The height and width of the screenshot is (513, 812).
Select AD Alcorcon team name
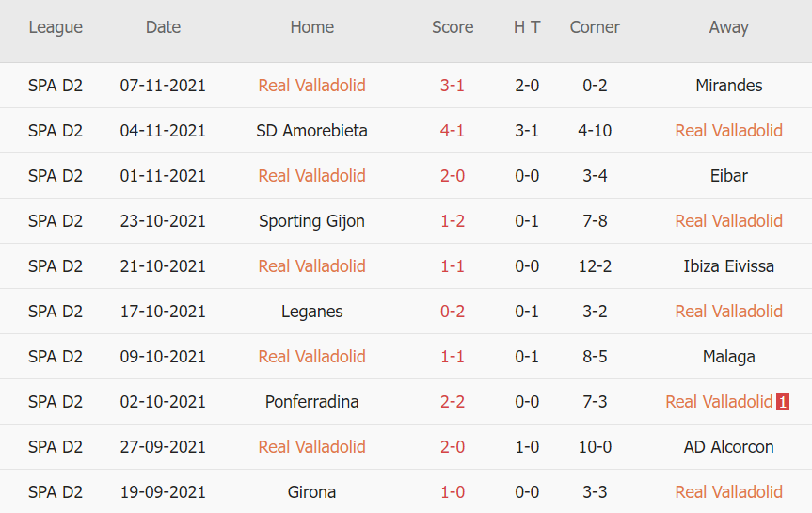coord(728,447)
